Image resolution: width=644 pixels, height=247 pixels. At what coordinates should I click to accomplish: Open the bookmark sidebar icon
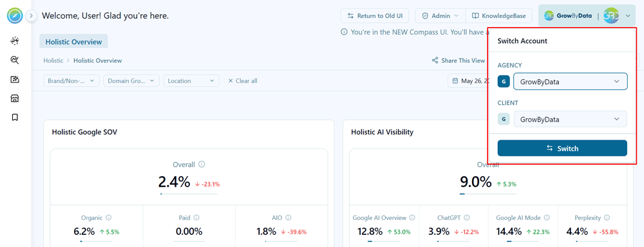tap(15, 117)
